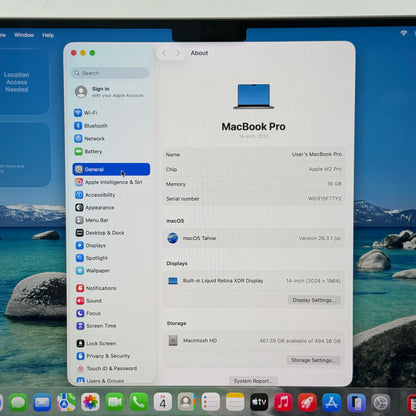Open Contacts from the Dock
The width and height of the screenshot is (416, 416).
coord(187,402)
